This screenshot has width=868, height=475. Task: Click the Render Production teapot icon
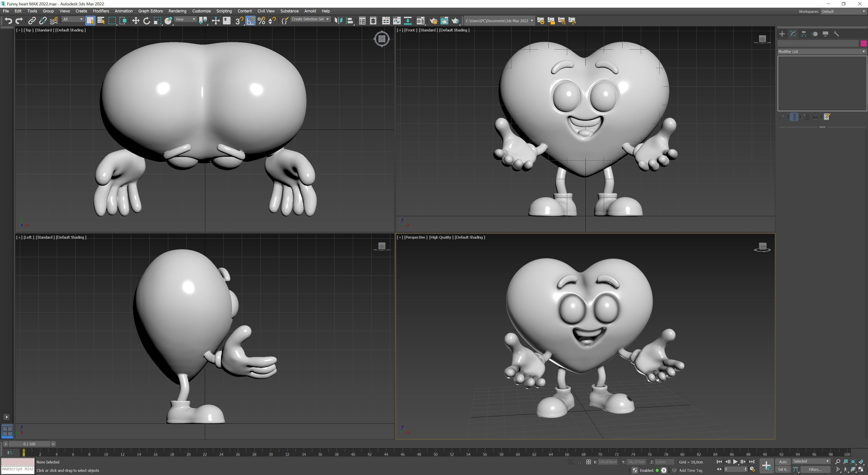pos(455,21)
